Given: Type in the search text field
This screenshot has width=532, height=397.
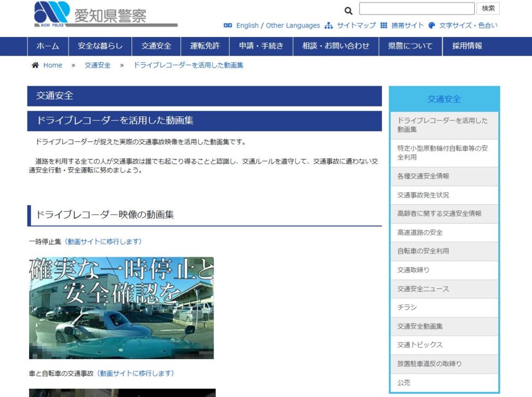Looking at the screenshot, I should tap(417, 9).
